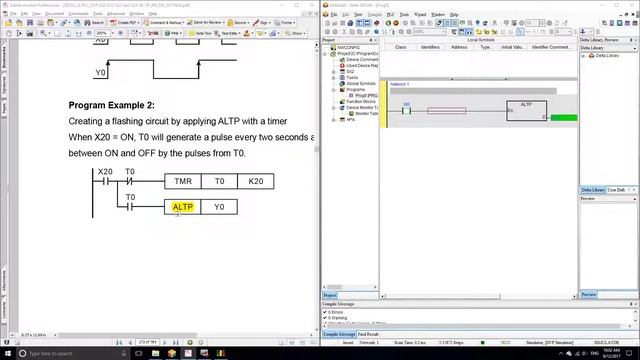Click the green output operand of ALTP
The image size is (640, 360).
coord(564,118)
